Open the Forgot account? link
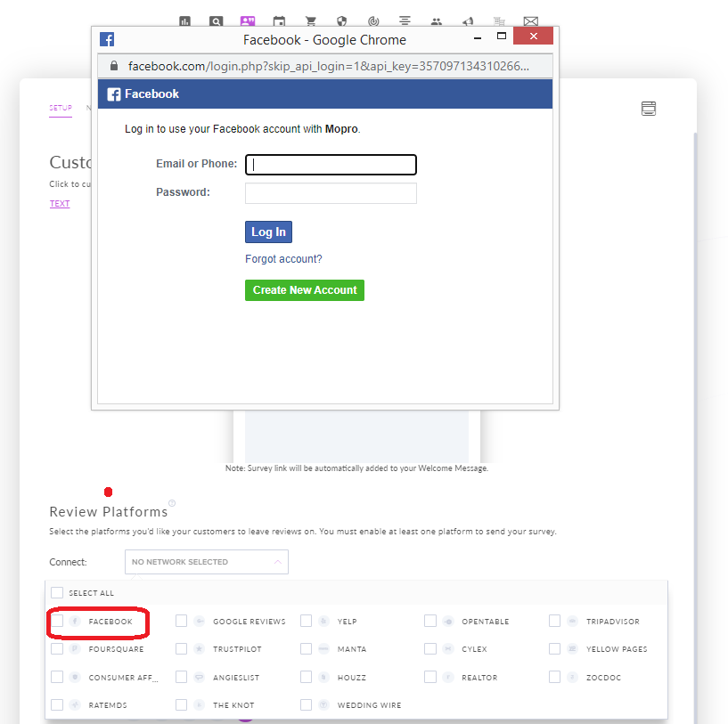The width and height of the screenshot is (728, 724). tap(283, 259)
